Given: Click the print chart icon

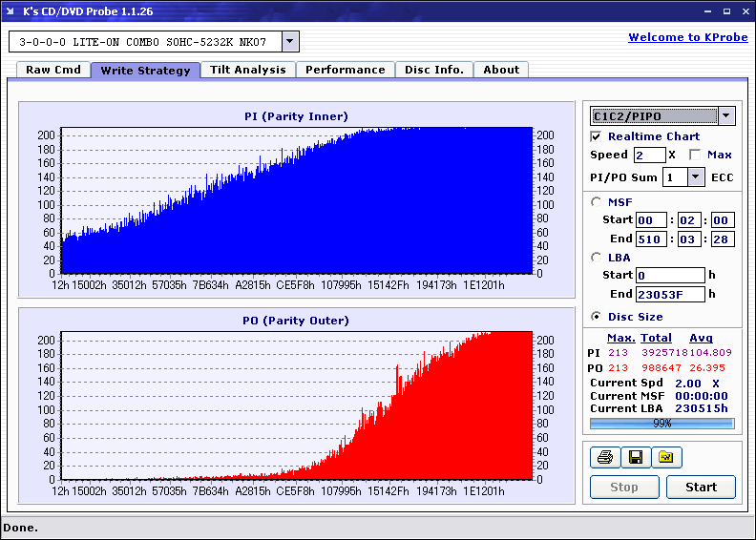Looking at the screenshot, I should (604, 457).
